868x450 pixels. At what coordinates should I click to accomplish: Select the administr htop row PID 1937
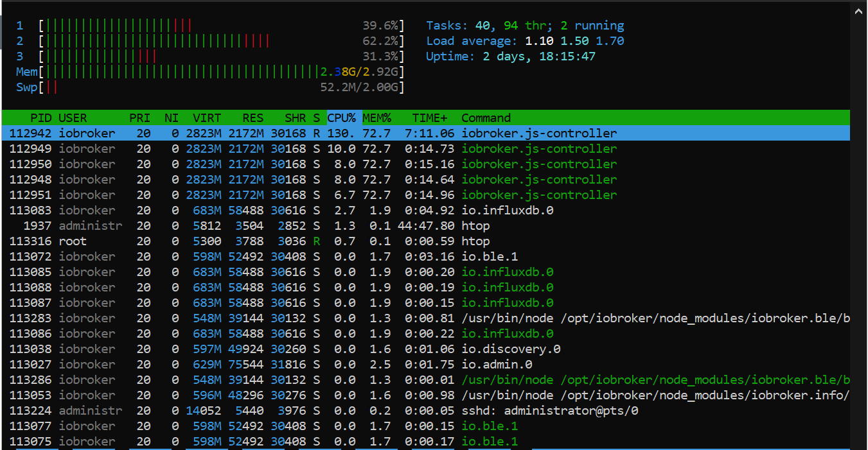click(x=426, y=226)
